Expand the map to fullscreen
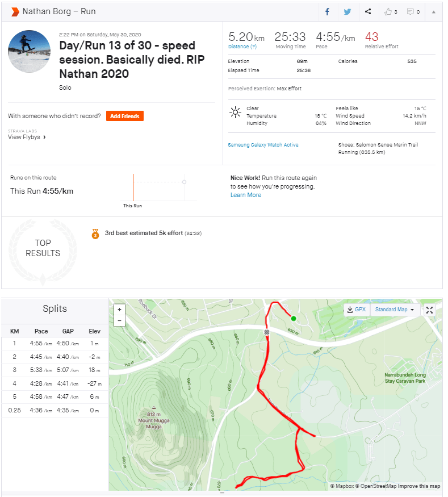The image size is (448, 497). (x=430, y=310)
